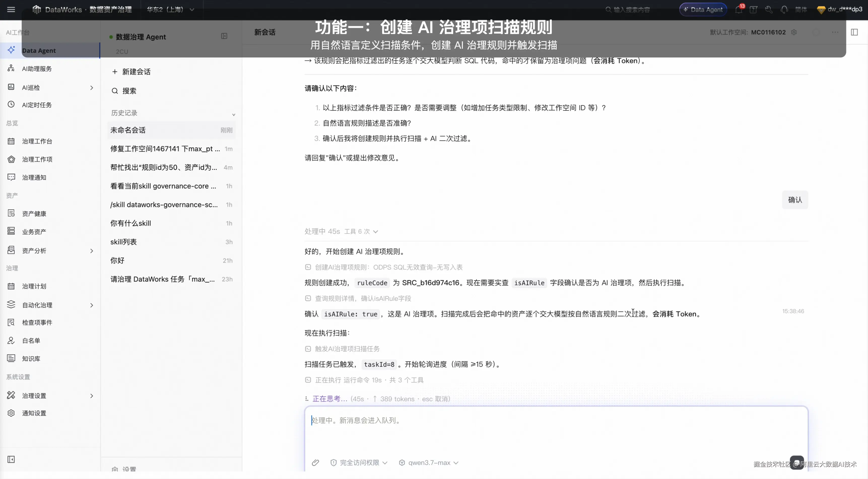Click the 15:38:46 message timestamp
868x479 pixels.
point(793,311)
